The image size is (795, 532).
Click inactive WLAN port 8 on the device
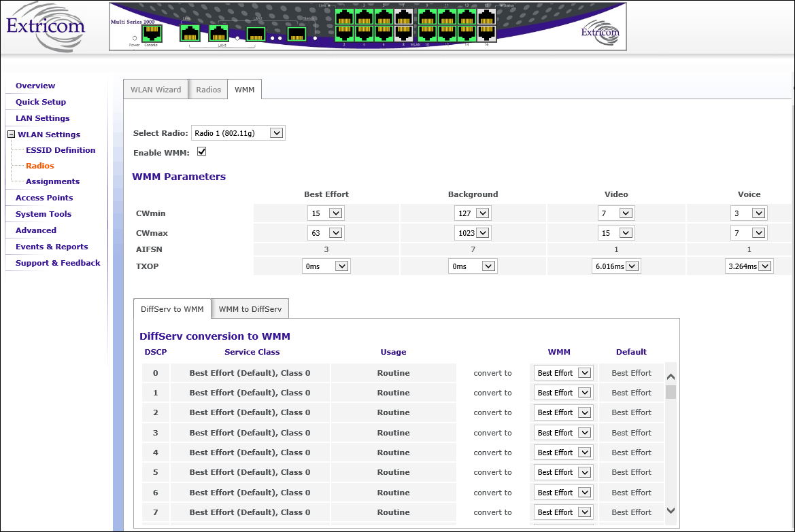pyautogui.click(x=403, y=33)
